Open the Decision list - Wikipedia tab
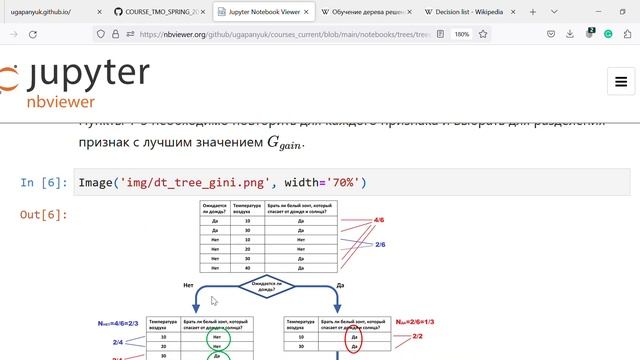This screenshot has width=640, height=360. (469, 12)
